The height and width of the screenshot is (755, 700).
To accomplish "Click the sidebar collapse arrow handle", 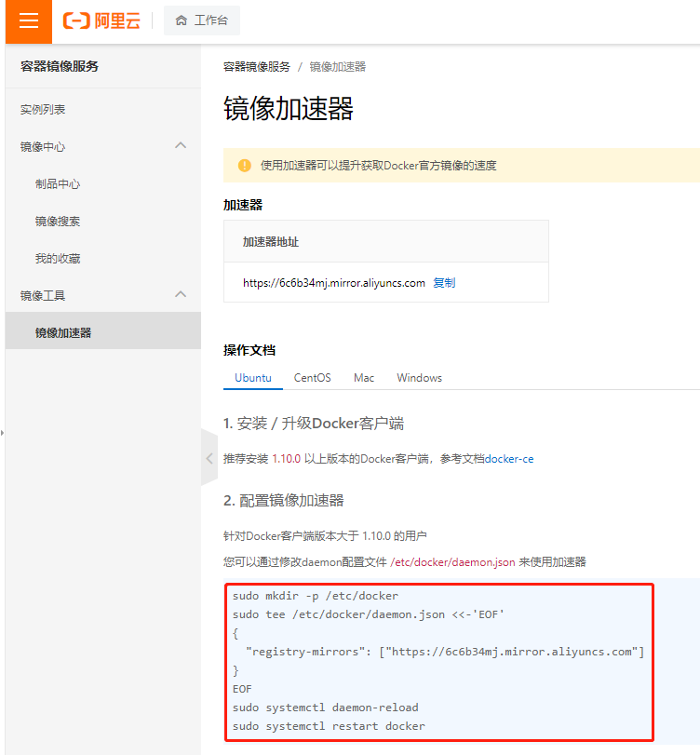I will tap(209, 458).
